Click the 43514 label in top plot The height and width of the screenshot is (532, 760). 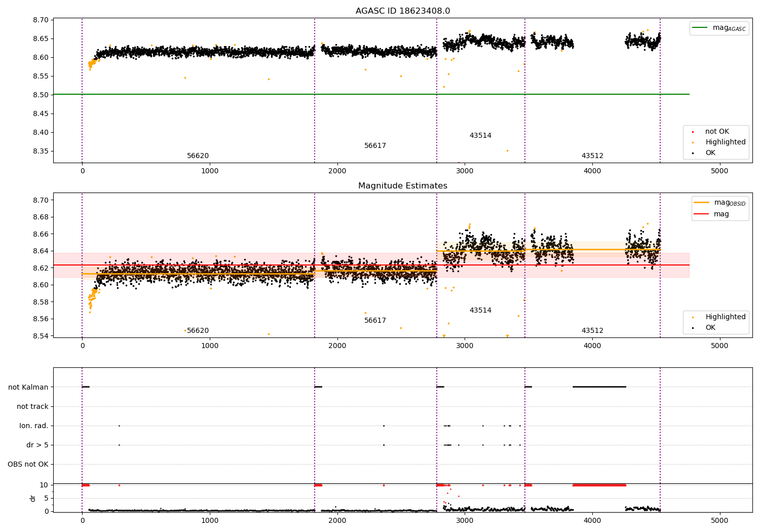[x=480, y=136]
